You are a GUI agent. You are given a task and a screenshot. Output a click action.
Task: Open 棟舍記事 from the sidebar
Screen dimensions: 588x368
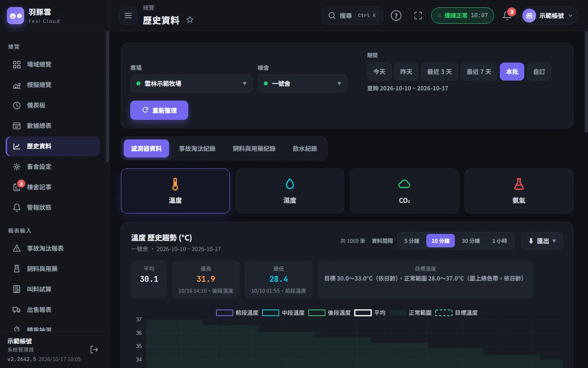tap(53, 187)
